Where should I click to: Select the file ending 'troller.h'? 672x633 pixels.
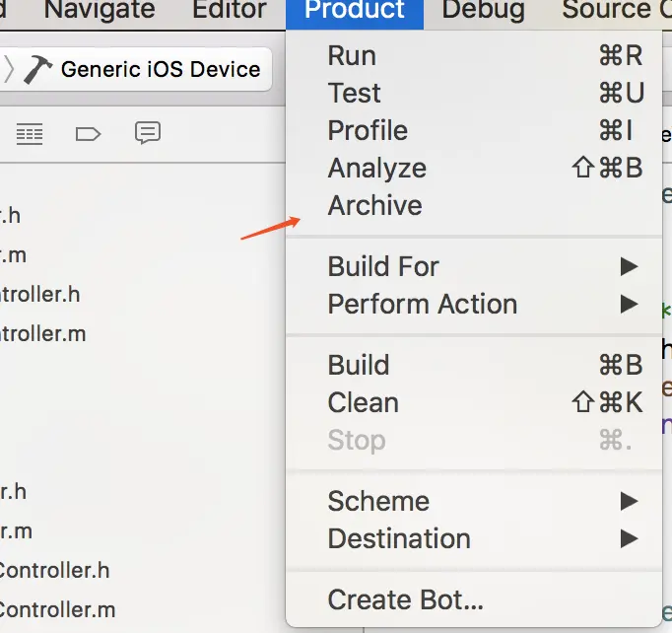pyautogui.click(x=39, y=295)
